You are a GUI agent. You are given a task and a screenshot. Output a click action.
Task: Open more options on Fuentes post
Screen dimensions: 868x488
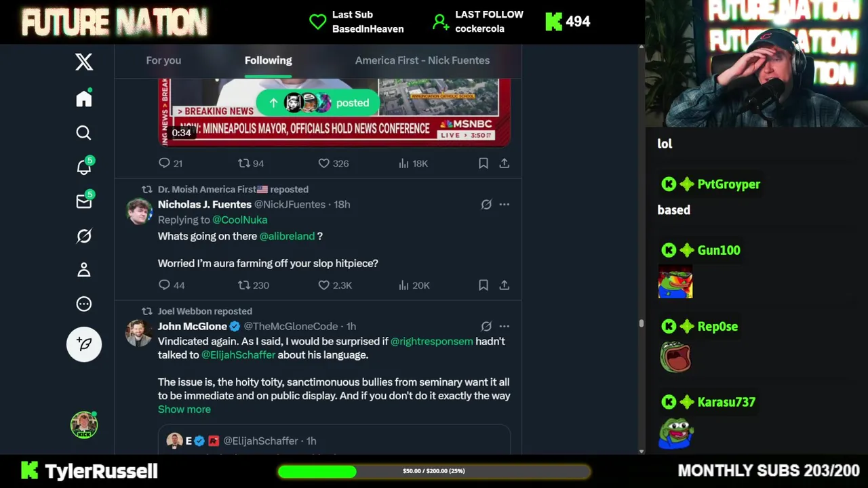(x=505, y=204)
